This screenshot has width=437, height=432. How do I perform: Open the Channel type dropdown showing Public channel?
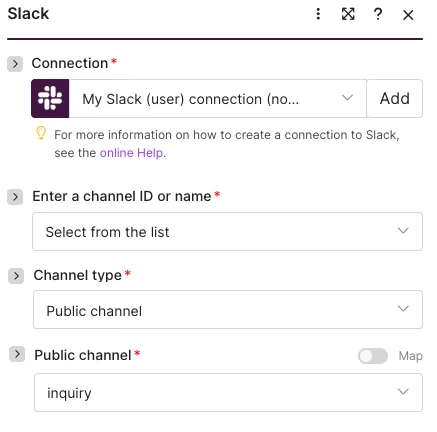tap(228, 310)
